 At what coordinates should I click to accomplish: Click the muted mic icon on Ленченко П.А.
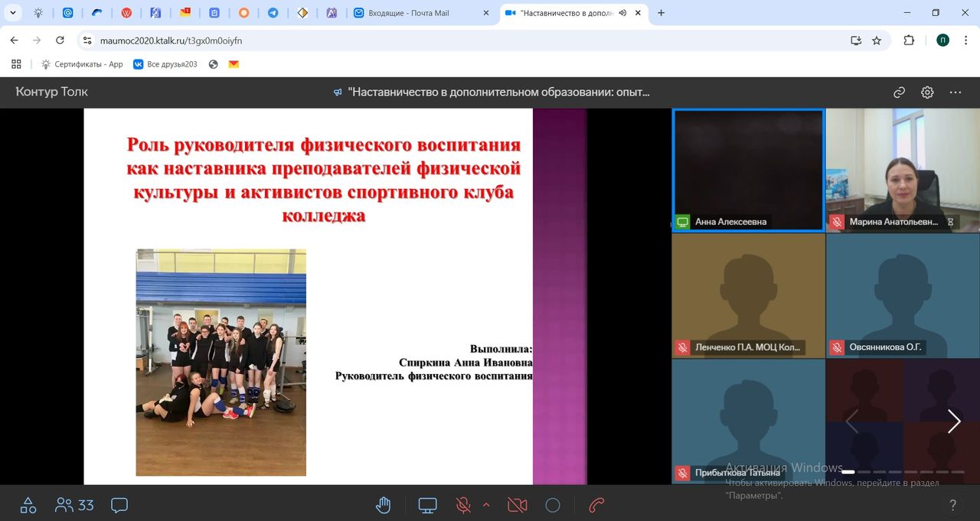coord(683,347)
